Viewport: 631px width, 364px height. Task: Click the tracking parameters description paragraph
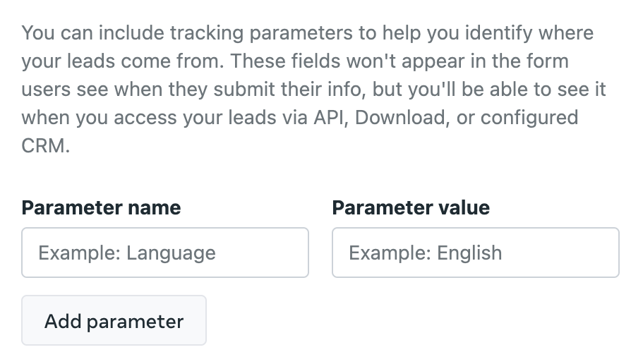click(x=313, y=90)
